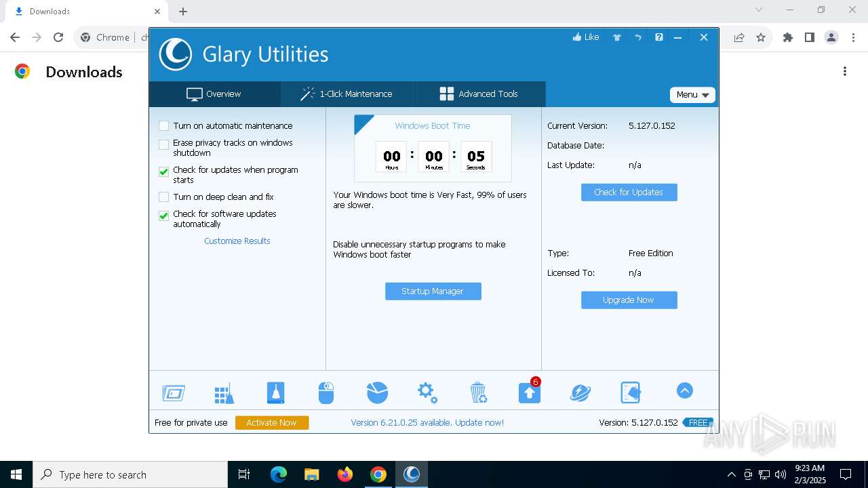Screen dimensions: 868x488
Task: Open the Registry Cleaner grid-and-broom icon
Action: tap(224, 392)
